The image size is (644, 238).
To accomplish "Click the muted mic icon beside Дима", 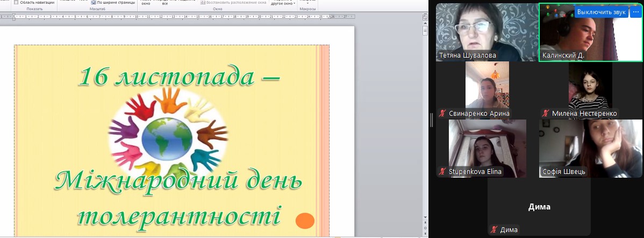I will coord(494,230).
